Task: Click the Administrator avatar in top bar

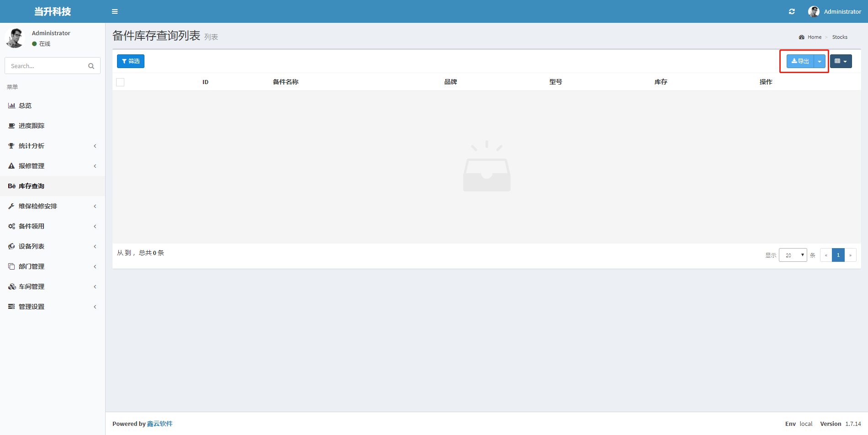Action: [814, 11]
